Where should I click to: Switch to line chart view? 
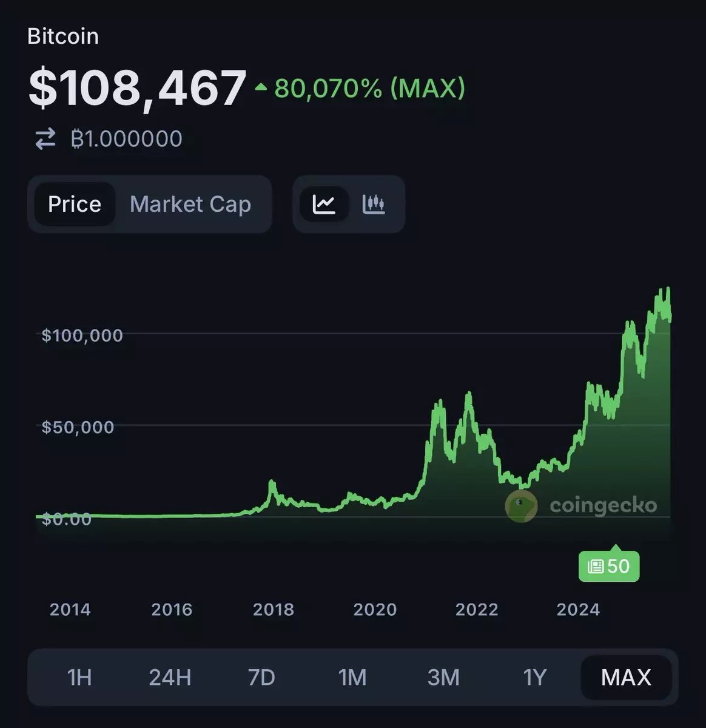[324, 204]
